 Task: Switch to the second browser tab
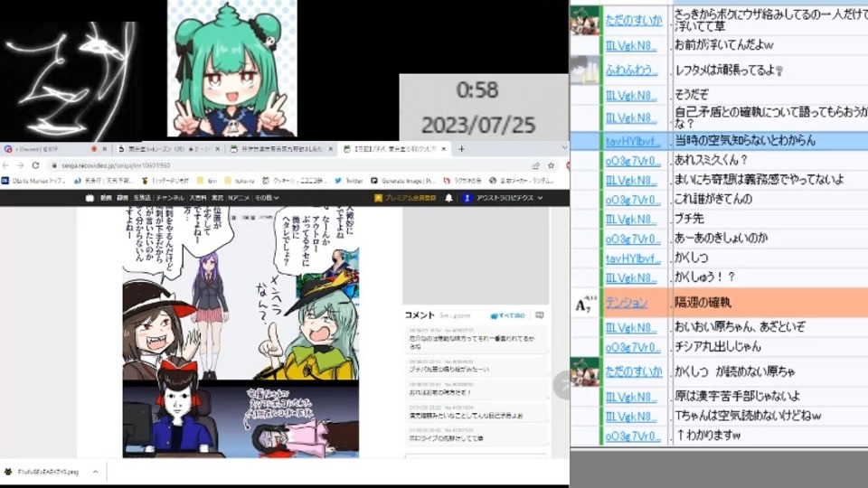(169, 149)
